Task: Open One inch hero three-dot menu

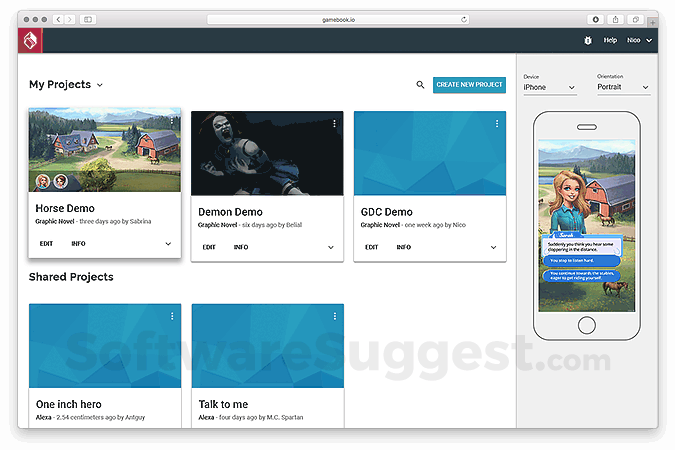Action: point(172,317)
